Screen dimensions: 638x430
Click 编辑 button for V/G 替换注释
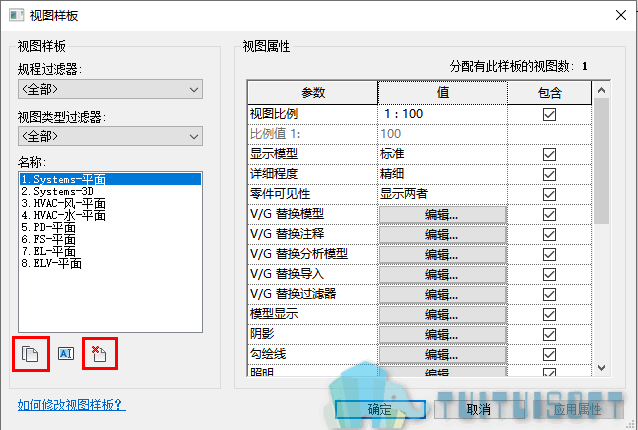(443, 234)
